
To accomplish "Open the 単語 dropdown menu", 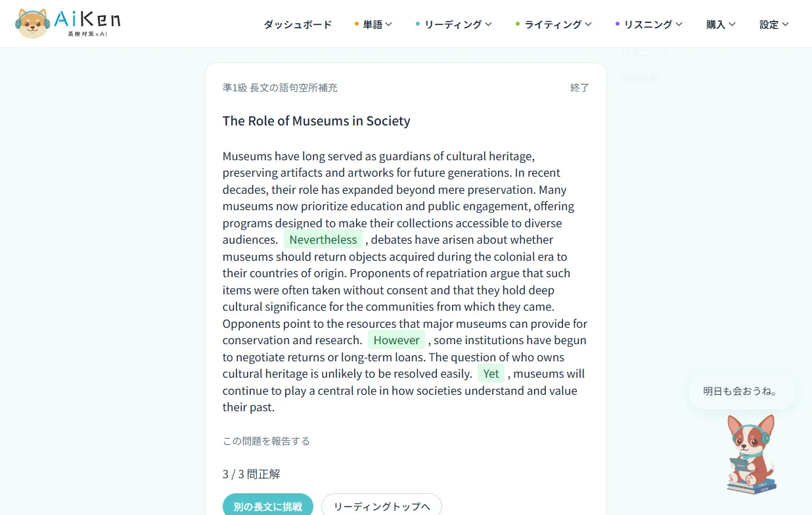I will 373,24.
